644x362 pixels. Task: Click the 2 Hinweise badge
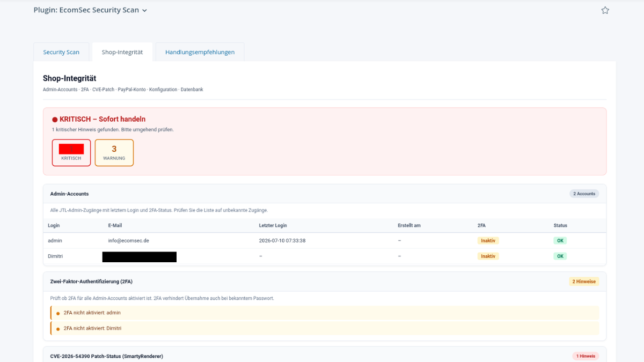click(584, 282)
